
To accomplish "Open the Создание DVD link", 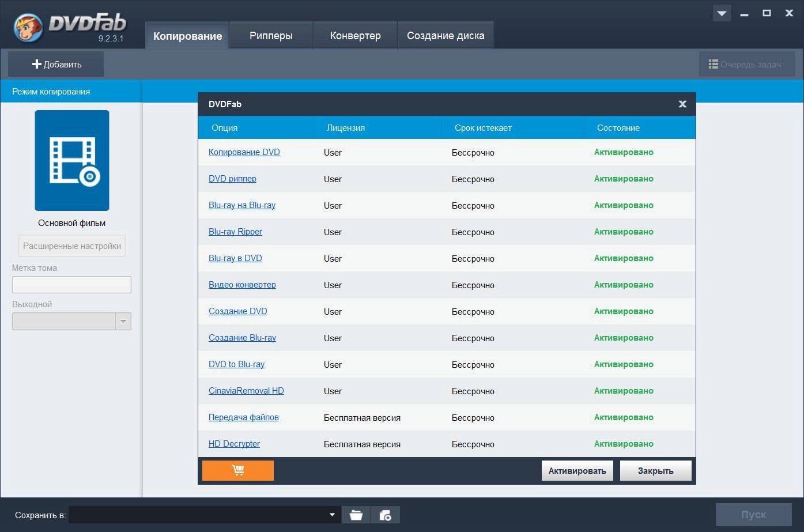I will point(238,311).
